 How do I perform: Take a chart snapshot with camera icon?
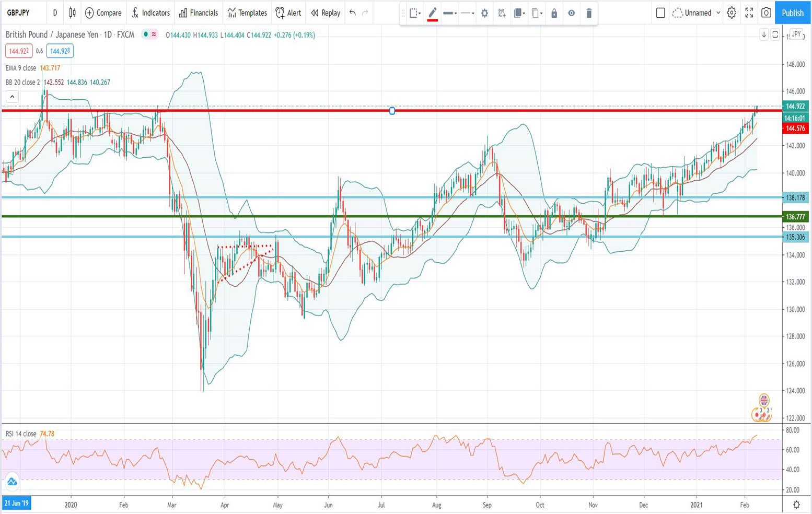coord(767,13)
